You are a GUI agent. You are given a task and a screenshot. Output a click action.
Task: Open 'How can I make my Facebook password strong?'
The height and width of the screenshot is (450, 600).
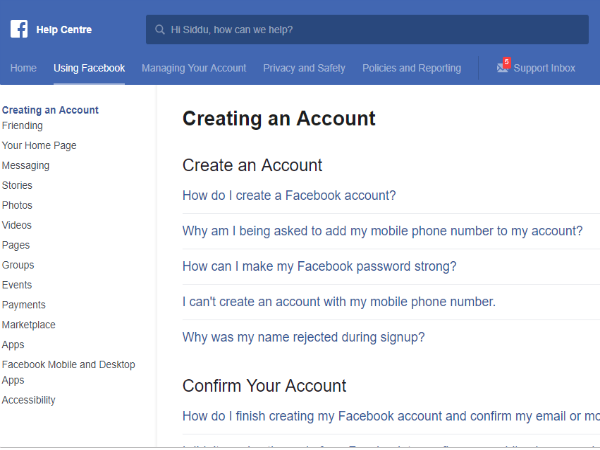pos(319,266)
